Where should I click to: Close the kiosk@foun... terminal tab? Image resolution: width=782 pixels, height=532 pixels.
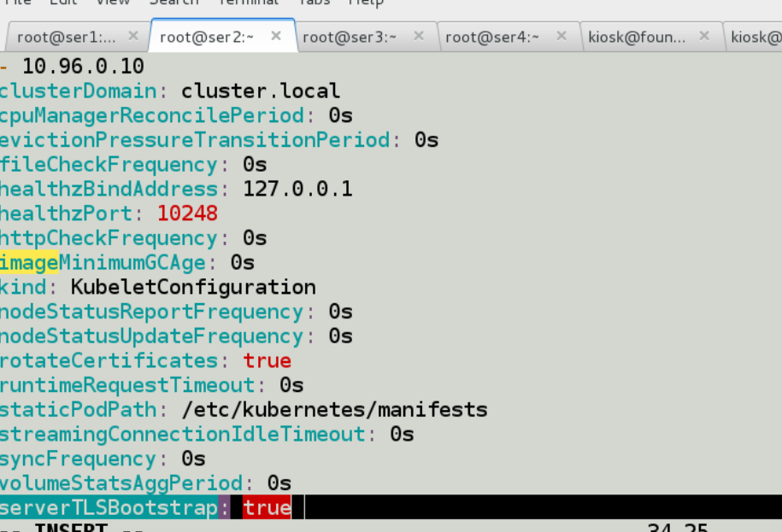[x=704, y=36]
